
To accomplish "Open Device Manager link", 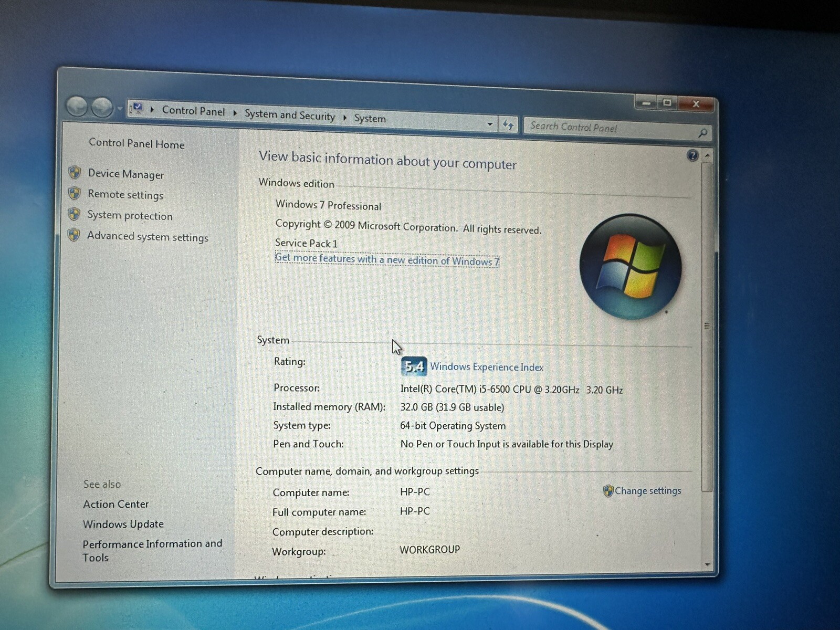I will pyautogui.click(x=126, y=174).
